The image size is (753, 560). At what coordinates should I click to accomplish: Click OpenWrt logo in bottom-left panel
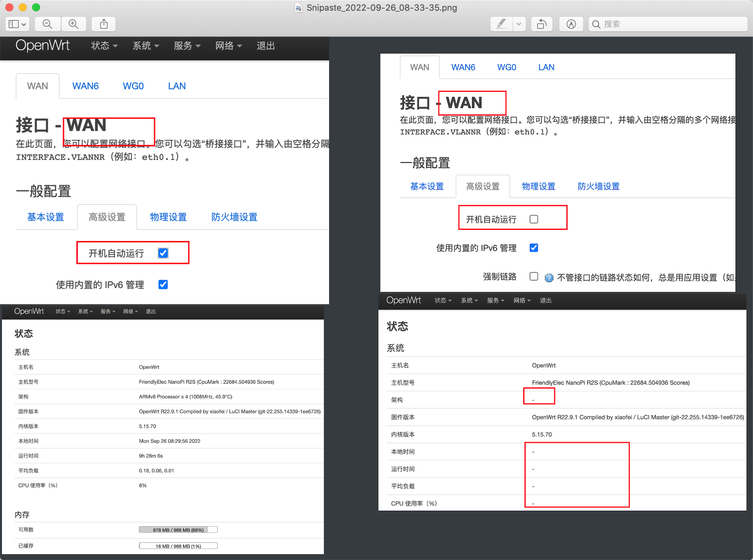pos(29,311)
